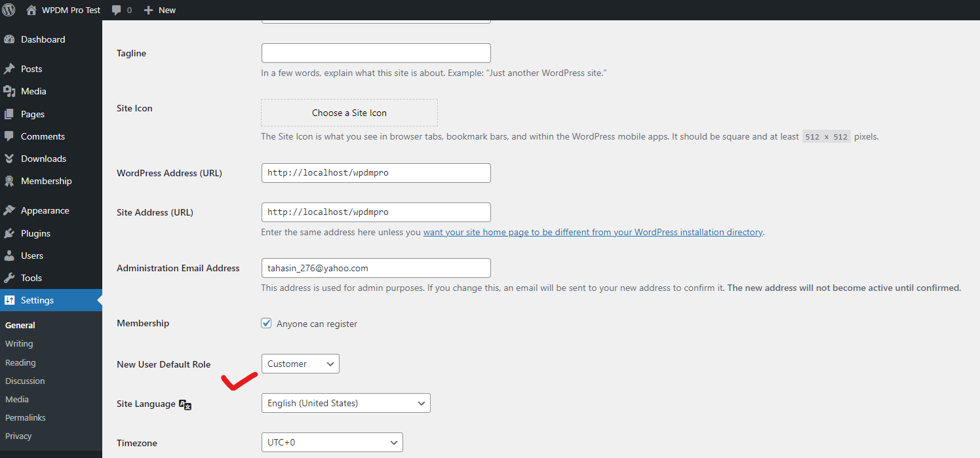The width and height of the screenshot is (980, 458).
Task: Open the New User Default Role dropdown
Action: (300, 364)
